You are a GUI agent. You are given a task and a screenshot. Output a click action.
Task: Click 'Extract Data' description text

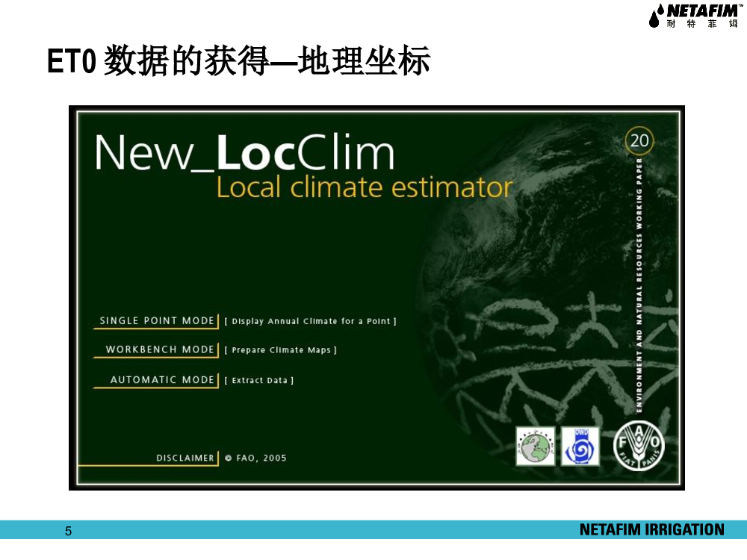pyautogui.click(x=258, y=381)
